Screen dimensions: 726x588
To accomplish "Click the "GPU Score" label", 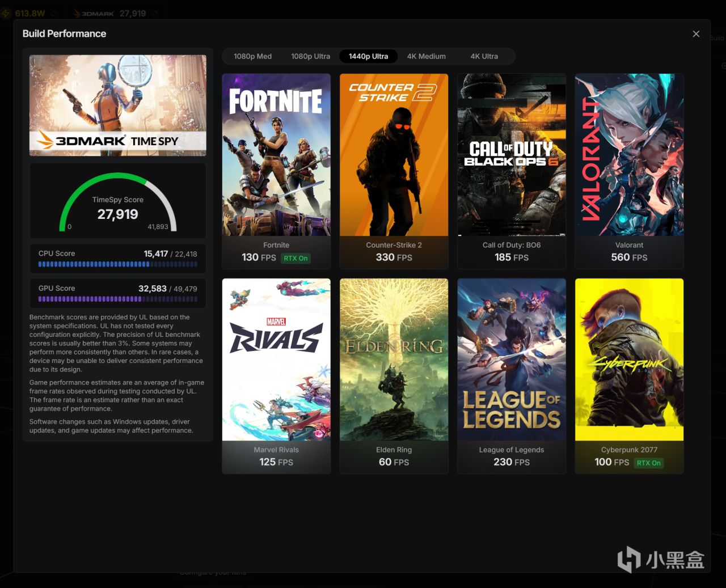I will click(x=57, y=288).
